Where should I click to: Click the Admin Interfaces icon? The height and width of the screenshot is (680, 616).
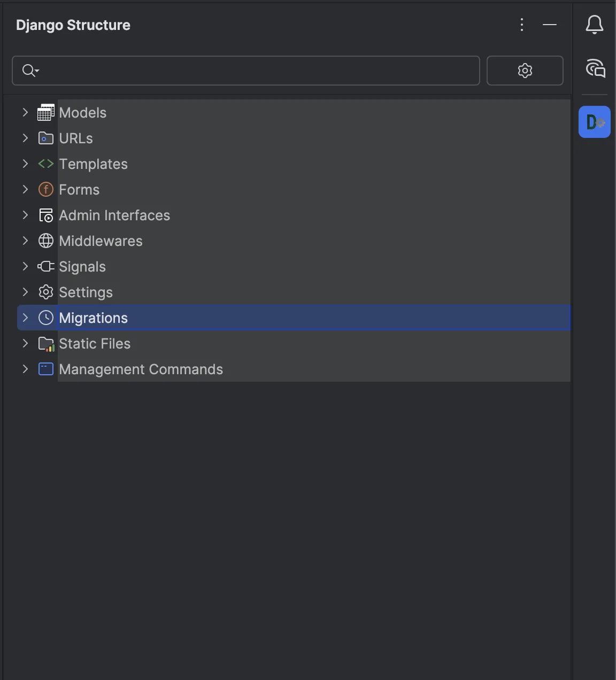click(46, 215)
